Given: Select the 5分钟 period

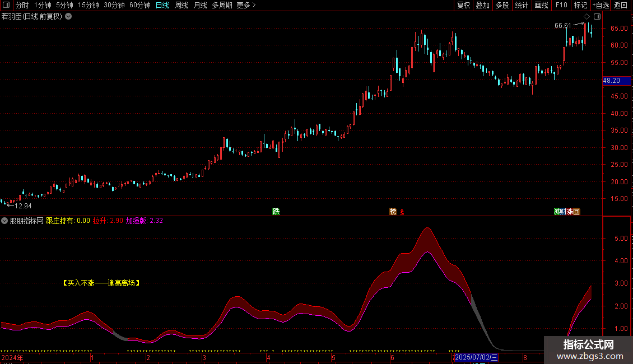Looking at the screenshot, I should (64, 5).
